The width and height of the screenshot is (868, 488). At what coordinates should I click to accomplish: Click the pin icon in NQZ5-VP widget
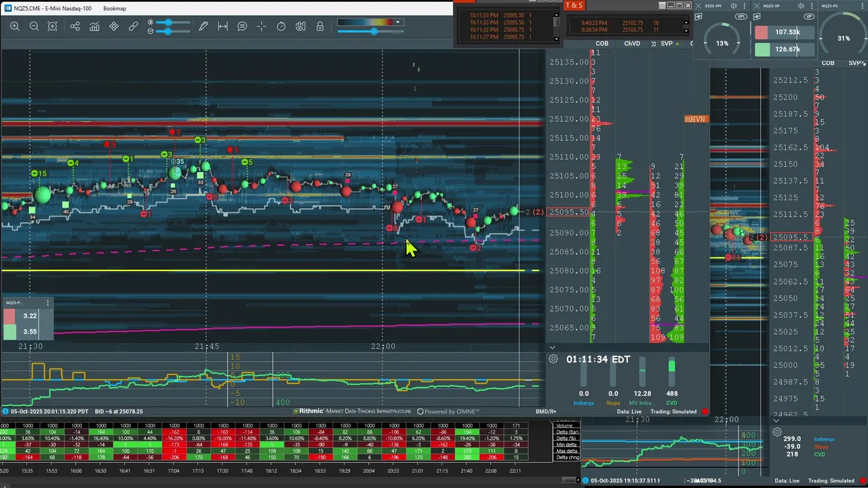coord(757,17)
